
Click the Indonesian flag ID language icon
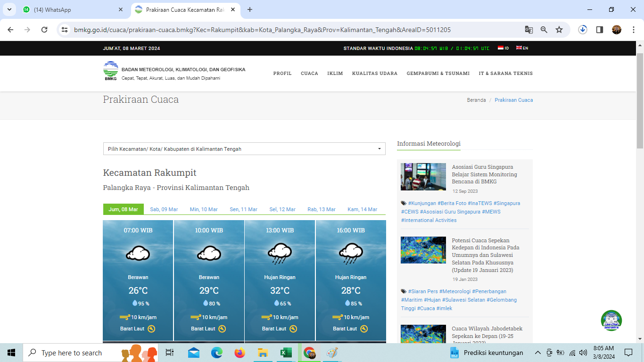(x=504, y=48)
